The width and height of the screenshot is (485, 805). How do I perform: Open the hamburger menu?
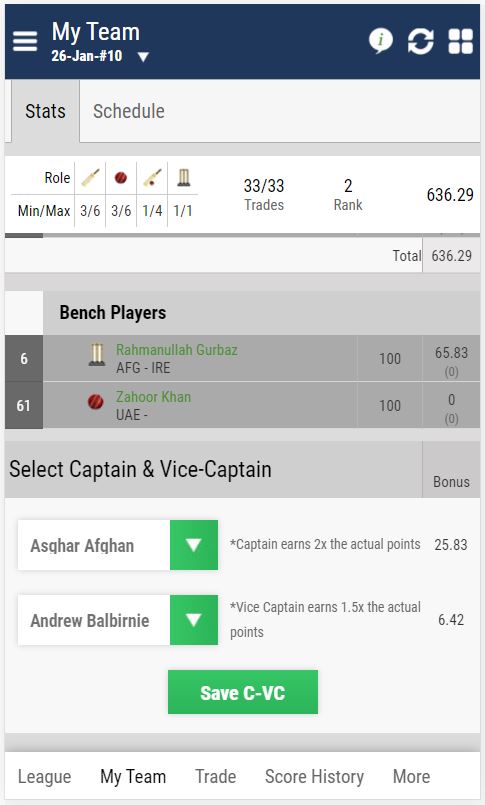click(x=25, y=41)
